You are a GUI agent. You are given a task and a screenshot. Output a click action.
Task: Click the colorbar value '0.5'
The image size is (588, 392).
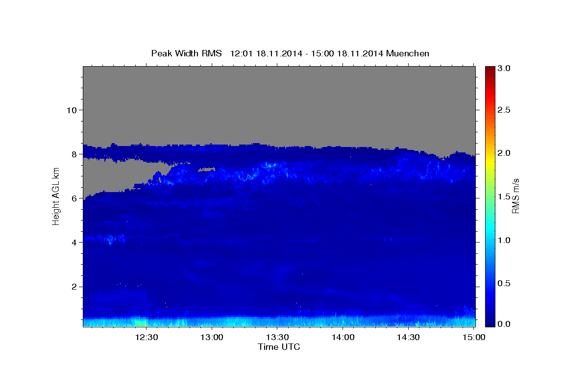505,283
